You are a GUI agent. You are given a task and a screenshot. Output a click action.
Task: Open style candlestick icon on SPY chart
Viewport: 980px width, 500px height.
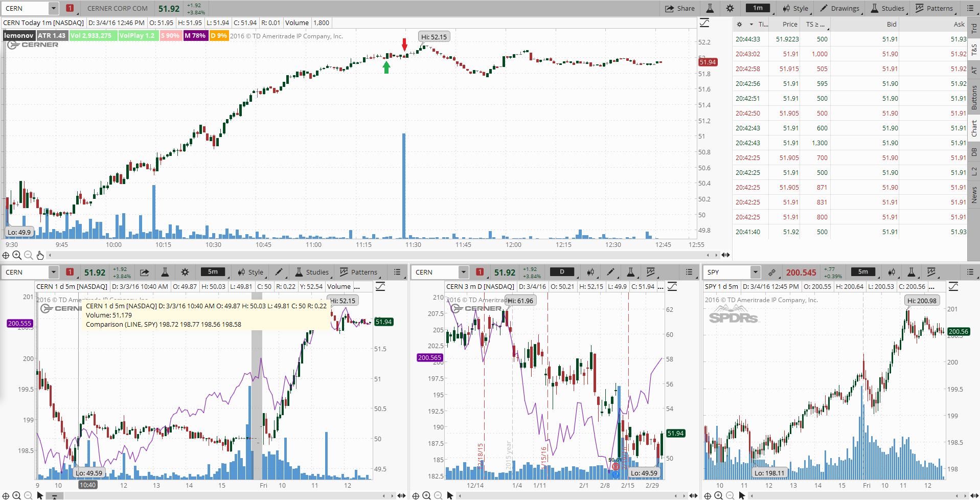892,272
